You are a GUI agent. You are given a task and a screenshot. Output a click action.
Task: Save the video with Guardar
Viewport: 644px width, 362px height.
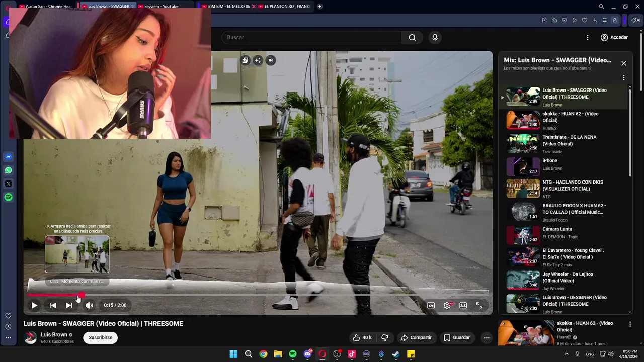coord(457,337)
